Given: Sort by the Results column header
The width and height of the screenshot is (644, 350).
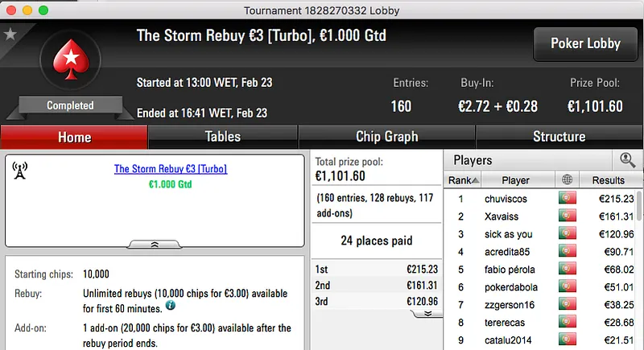Looking at the screenshot, I should click(608, 180).
